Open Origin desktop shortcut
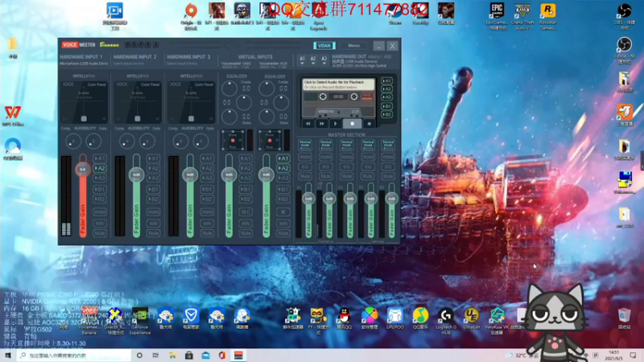Image resolution: width=644 pixels, height=362 pixels. (x=191, y=16)
